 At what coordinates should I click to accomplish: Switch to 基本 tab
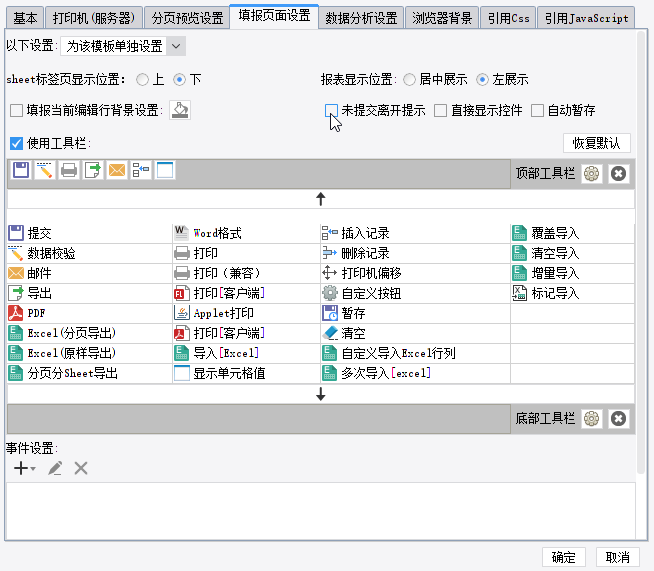click(x=25, y=18)
